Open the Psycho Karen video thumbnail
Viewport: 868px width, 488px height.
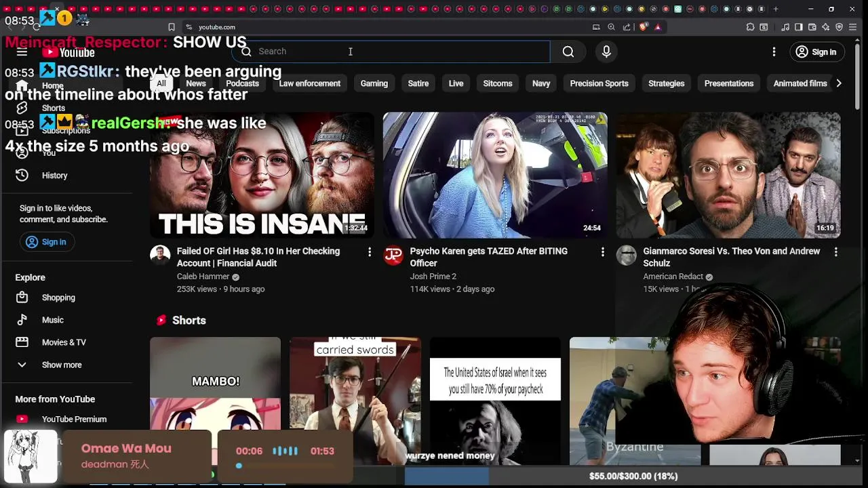coord(495,176)
